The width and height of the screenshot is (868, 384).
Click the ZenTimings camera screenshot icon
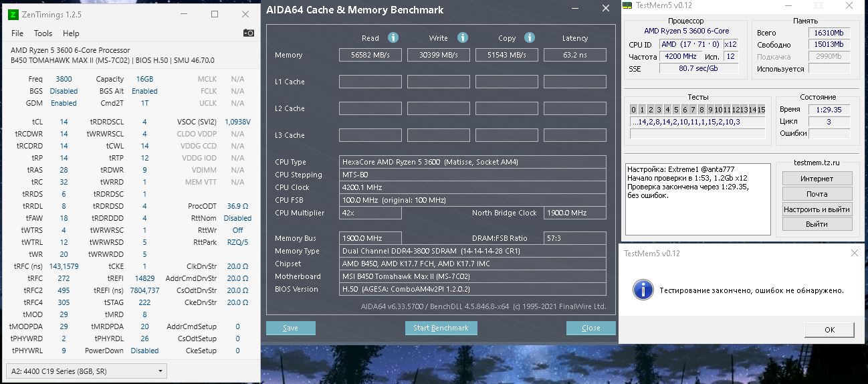tap(248, 33)
